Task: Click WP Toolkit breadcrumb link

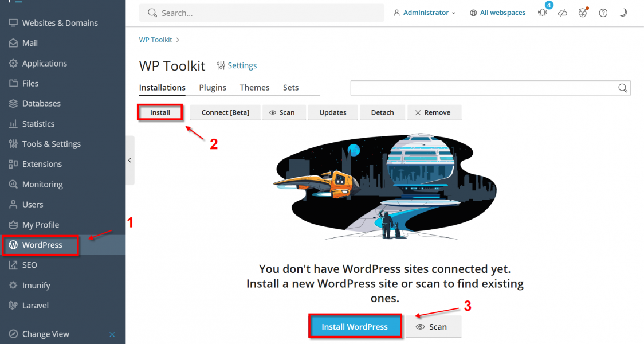Action: click(155, 40)
